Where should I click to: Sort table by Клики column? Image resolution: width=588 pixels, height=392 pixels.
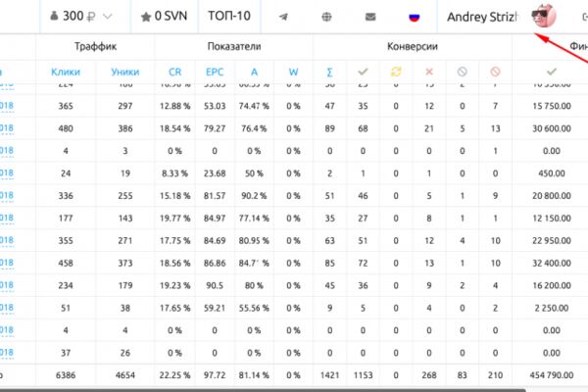tap(66, 72)
